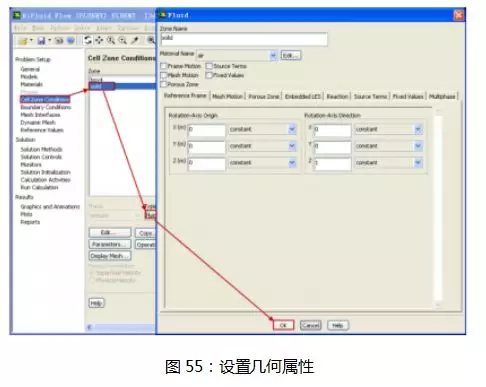Select General in Problem Setup tree
Screen dimensions: 486x387
point(30,69)
